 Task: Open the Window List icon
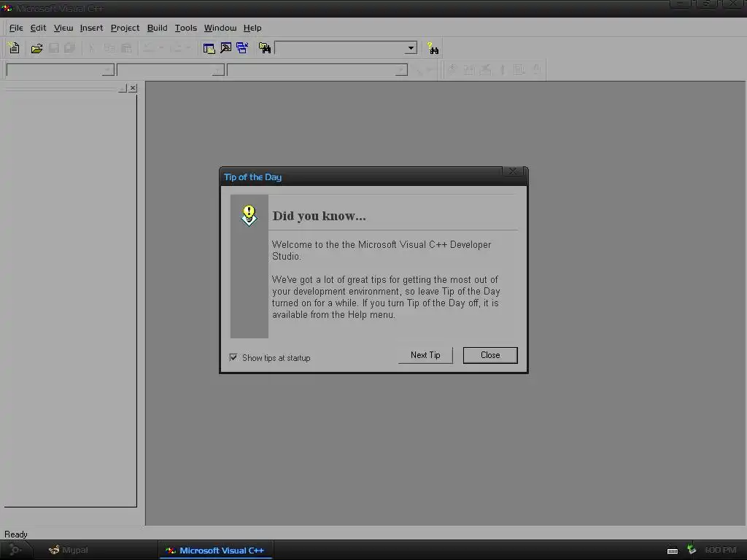242,48
